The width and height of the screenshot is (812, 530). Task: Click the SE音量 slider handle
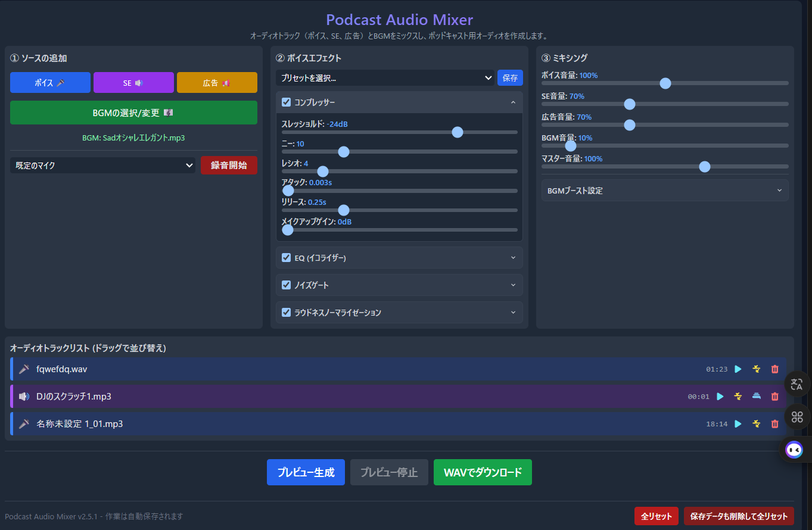629,104
